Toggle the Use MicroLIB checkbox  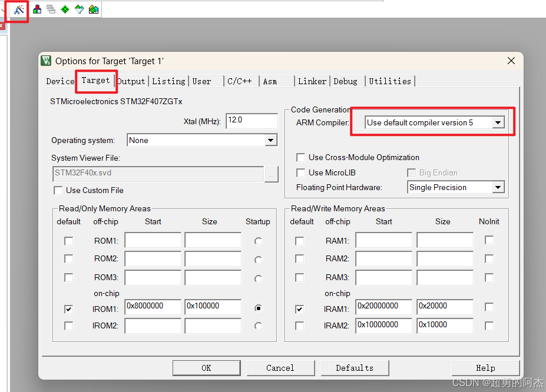point(300,173)
